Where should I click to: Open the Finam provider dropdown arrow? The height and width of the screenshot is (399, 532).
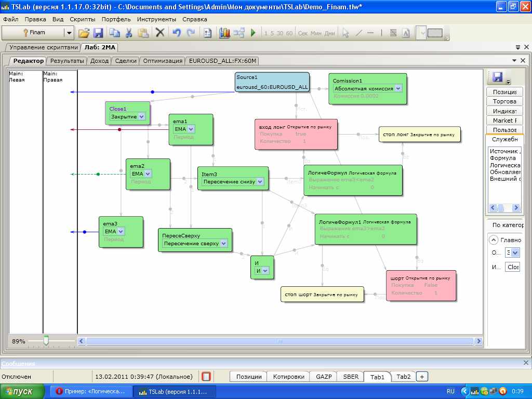tap(69, 33)
